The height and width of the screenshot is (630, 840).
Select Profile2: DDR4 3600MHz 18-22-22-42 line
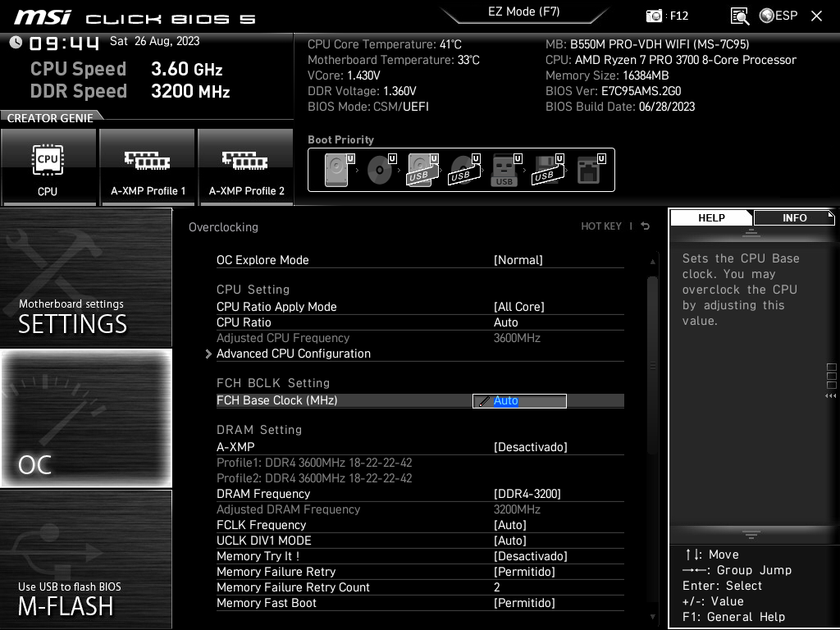point(314,478)
